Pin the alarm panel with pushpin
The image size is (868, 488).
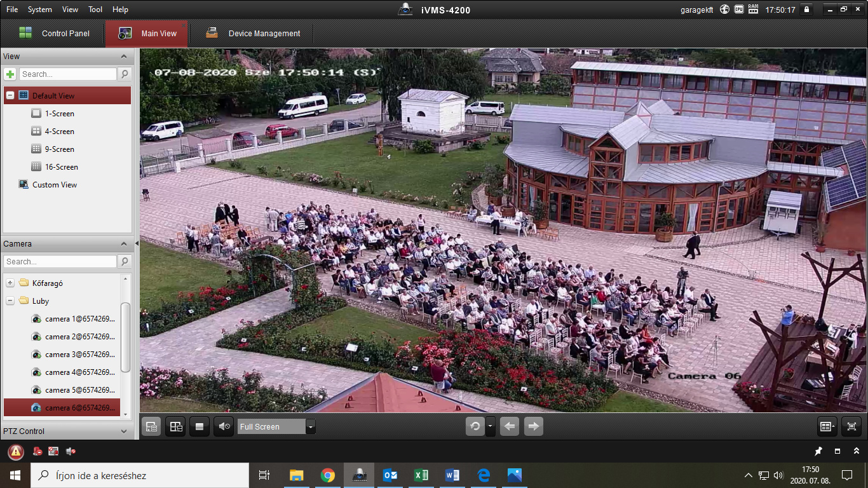click(818, 451)
